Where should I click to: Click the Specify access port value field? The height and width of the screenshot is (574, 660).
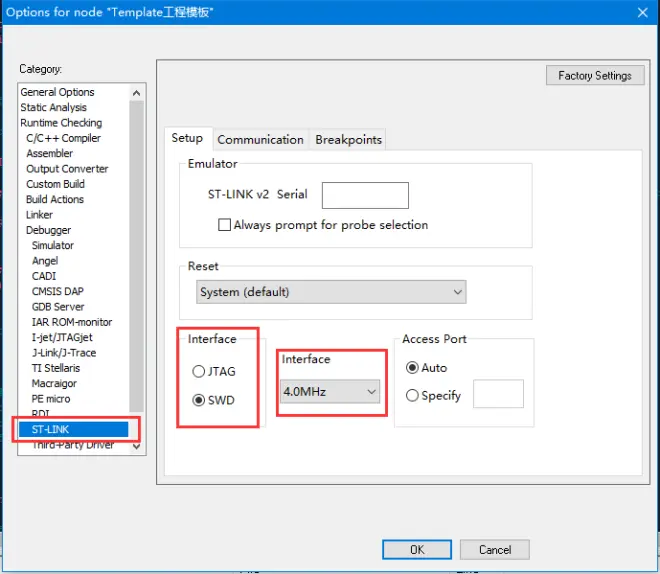tap(498, 394)
